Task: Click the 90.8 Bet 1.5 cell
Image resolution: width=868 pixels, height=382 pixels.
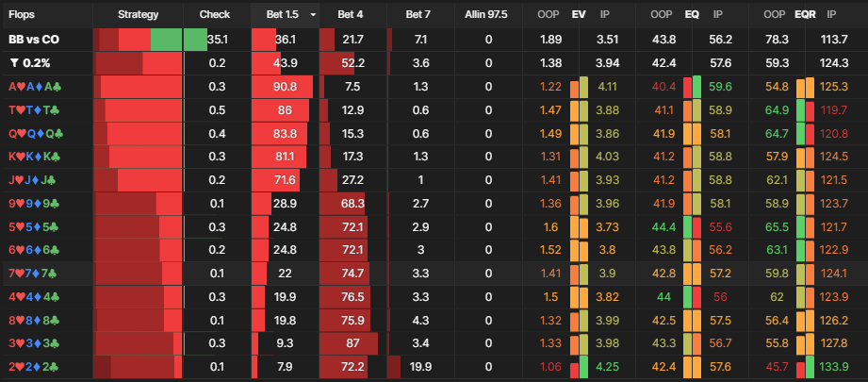Action: [285, 87]
